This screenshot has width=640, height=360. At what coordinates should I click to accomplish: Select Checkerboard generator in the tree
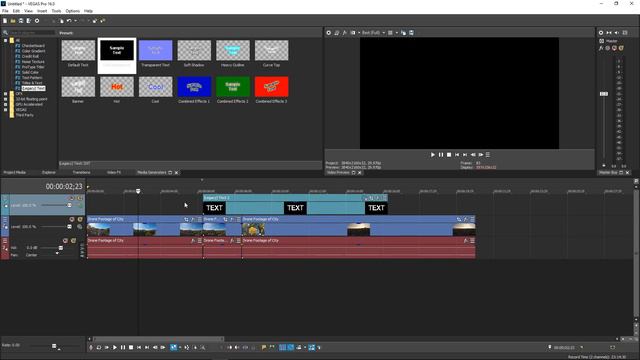click(33, 46)
